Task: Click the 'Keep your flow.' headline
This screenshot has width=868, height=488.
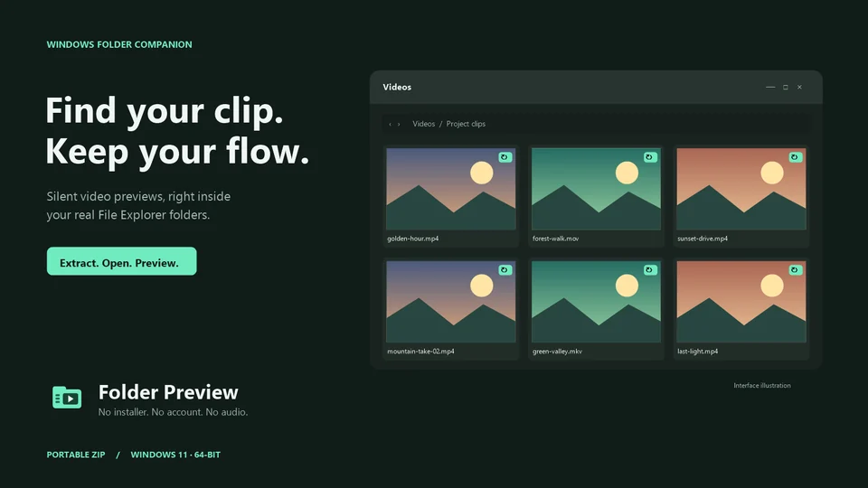Action: pos(177,152)
